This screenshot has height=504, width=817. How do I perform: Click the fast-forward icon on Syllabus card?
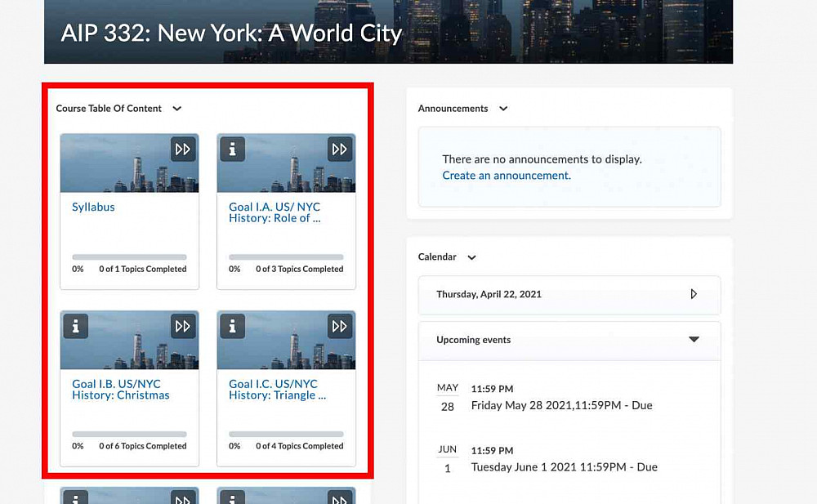pos(183,149)
